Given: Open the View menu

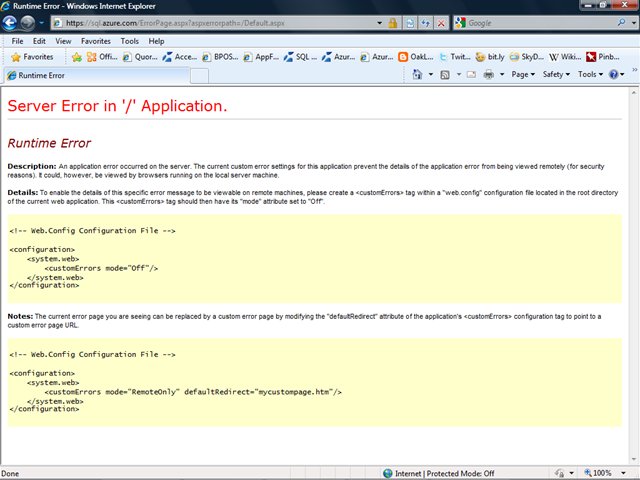Looking at the screenshot, I should point(63,41).
